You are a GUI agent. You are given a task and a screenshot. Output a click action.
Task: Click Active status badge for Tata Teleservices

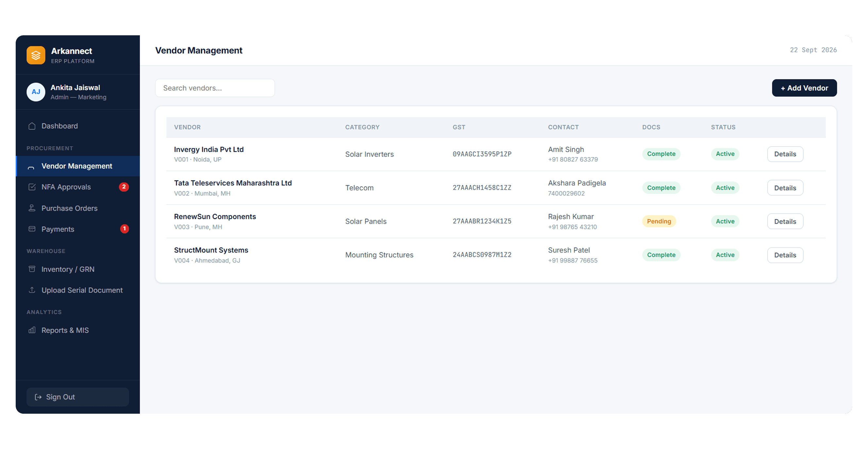[725, 188]
